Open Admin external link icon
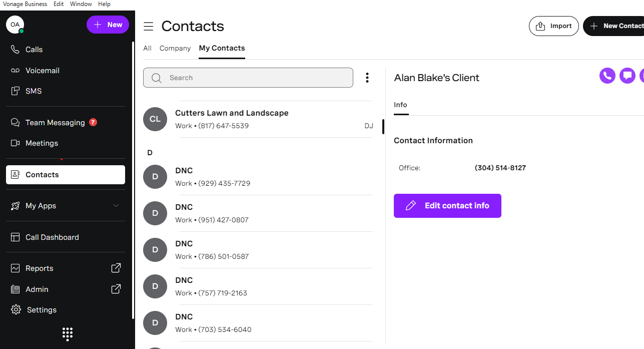The height and width of the screenshot is (349, 644). click(116, 289)
